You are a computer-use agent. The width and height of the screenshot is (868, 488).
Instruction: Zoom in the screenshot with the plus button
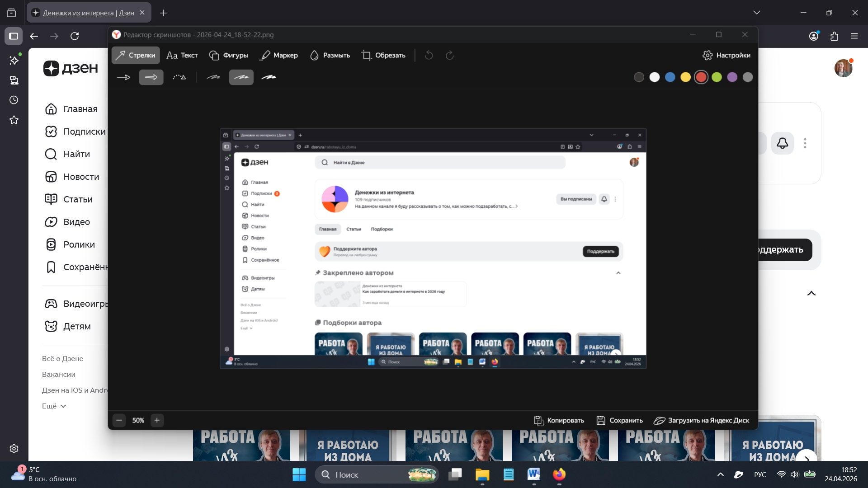(x=157, y=420)
